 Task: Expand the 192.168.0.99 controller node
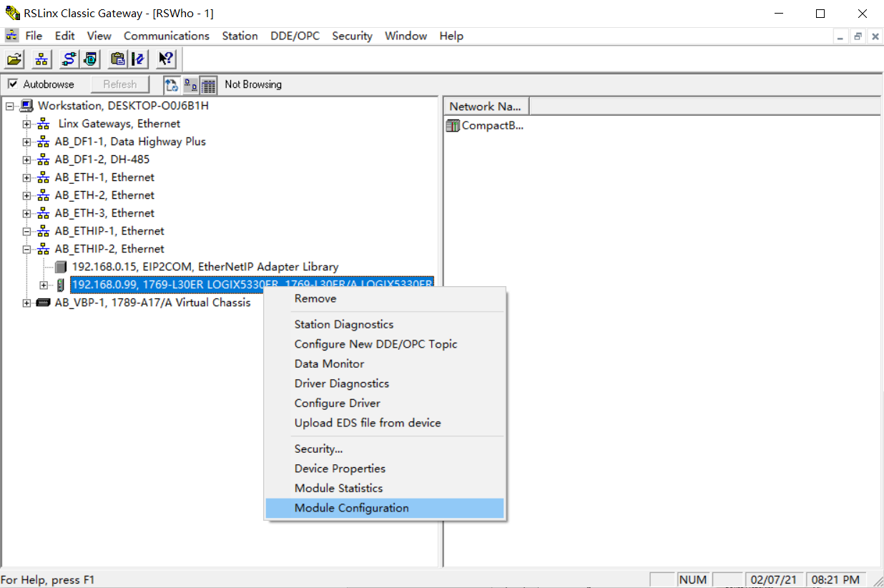click(44, 285)
